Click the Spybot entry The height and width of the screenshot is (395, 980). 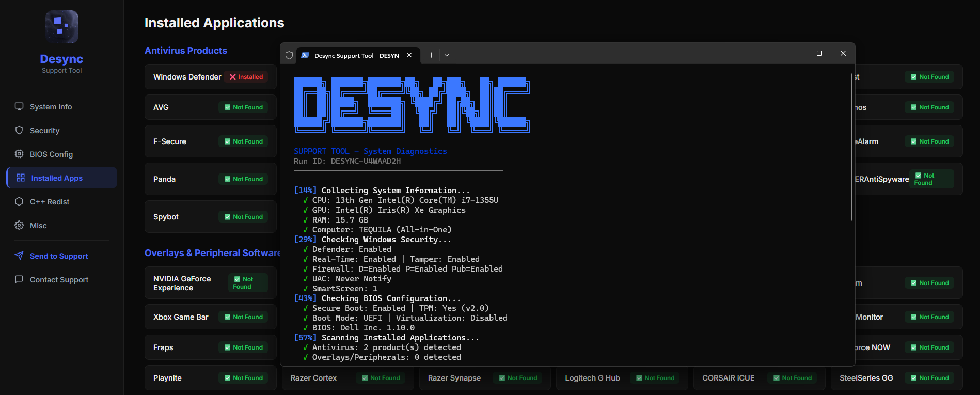(211, 217)
